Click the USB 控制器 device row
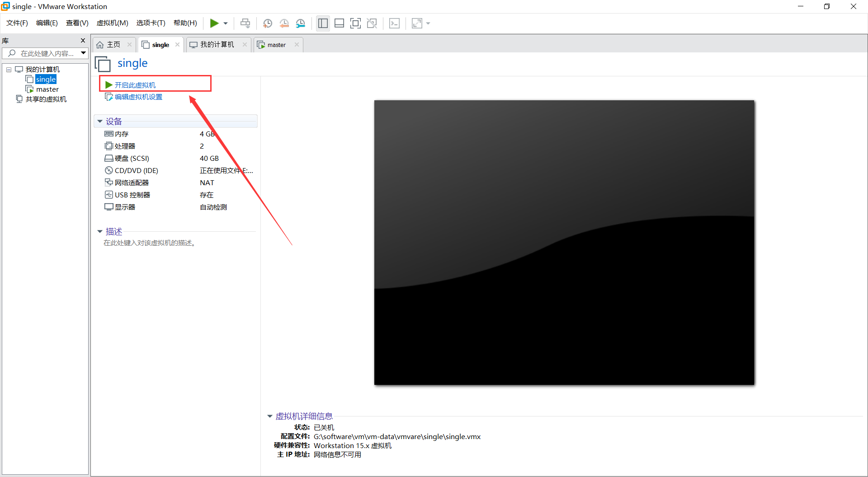 click(x=176, y=195)
